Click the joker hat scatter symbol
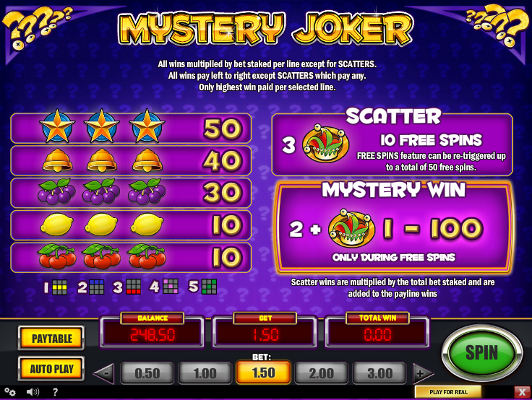This screenshot has height=400, width=532. click(325, 144)
